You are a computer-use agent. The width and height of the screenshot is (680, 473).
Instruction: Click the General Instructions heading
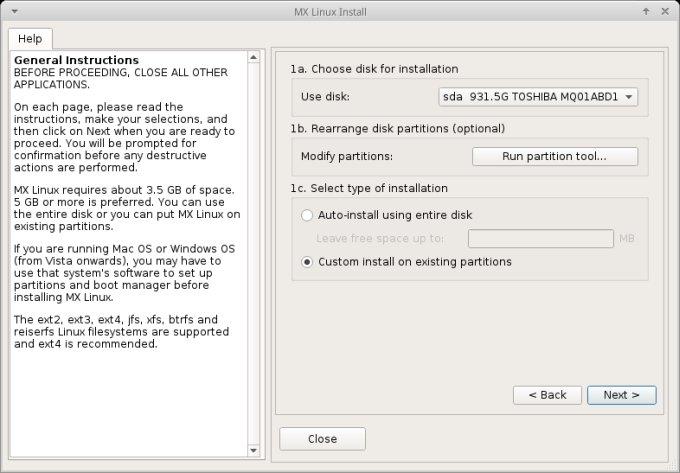[76, 60]
